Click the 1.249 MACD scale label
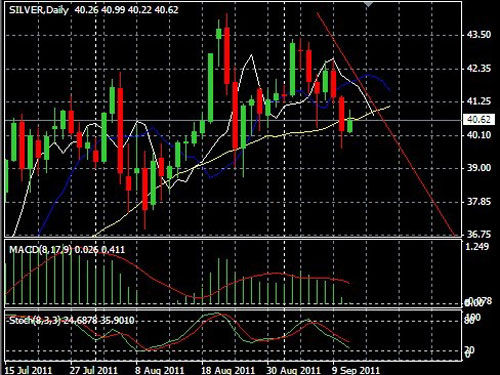Viewport: 500px width, 375px height. click(x=477, y=247)
